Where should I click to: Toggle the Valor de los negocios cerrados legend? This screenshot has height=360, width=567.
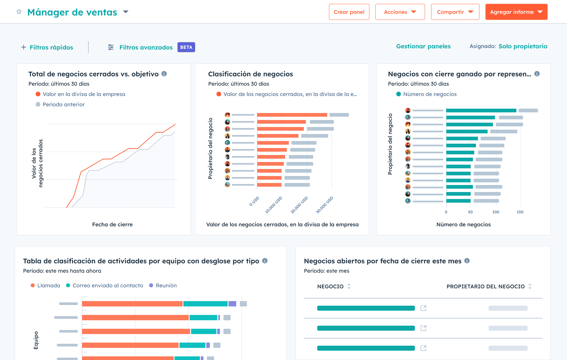286,94
